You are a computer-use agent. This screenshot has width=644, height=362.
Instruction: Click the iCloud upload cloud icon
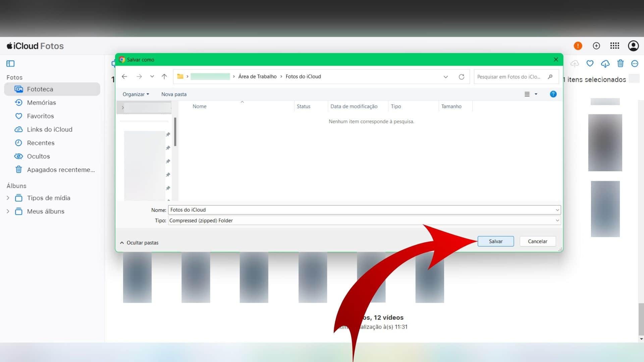575,63
